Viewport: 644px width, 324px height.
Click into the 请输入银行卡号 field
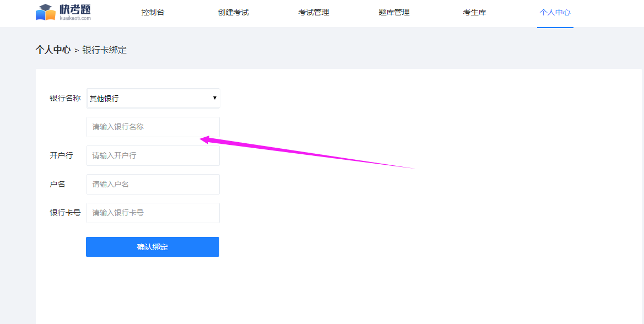click(153, 213)
